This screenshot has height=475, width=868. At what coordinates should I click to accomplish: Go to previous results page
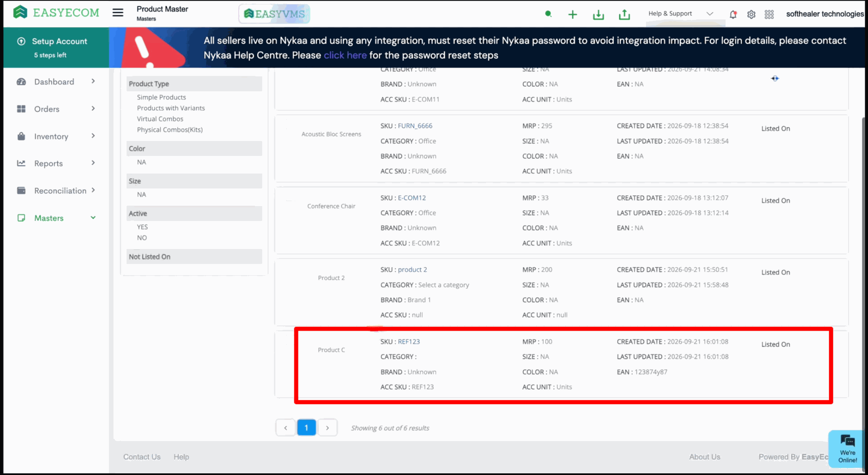(x=286, y=428)
